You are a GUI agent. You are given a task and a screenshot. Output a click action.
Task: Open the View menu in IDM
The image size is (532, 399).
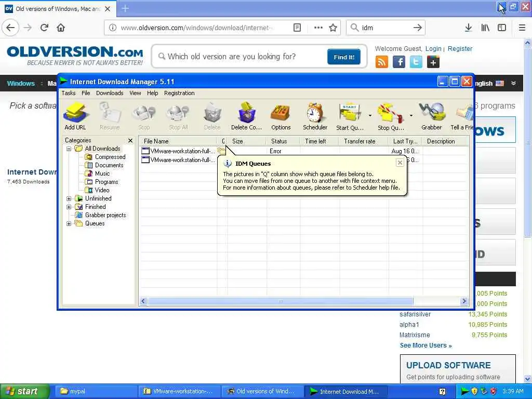point(135,93)
